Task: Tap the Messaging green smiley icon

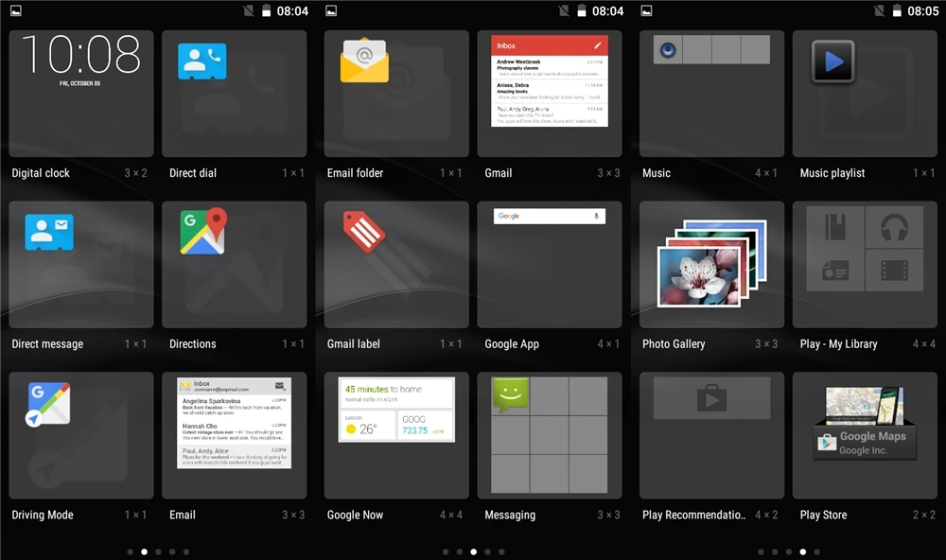Action: [x=511, y=394]
